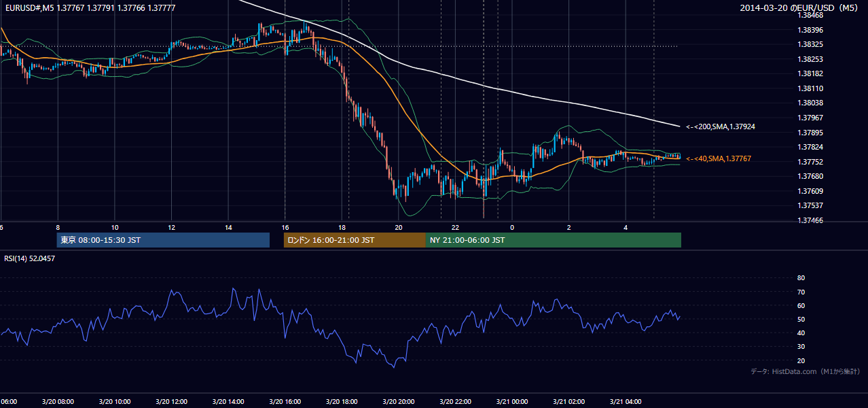This screenshot has width=868, height=408.
Task: Click the 1.38253 price axis label
Action: [810, 59]
